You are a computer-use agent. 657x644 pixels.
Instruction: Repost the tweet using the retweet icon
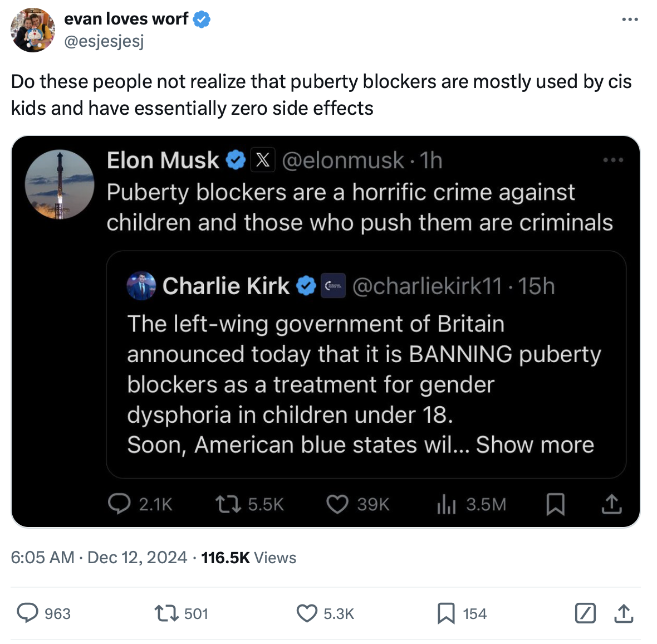pyautogui.click(x=166, y=613)
